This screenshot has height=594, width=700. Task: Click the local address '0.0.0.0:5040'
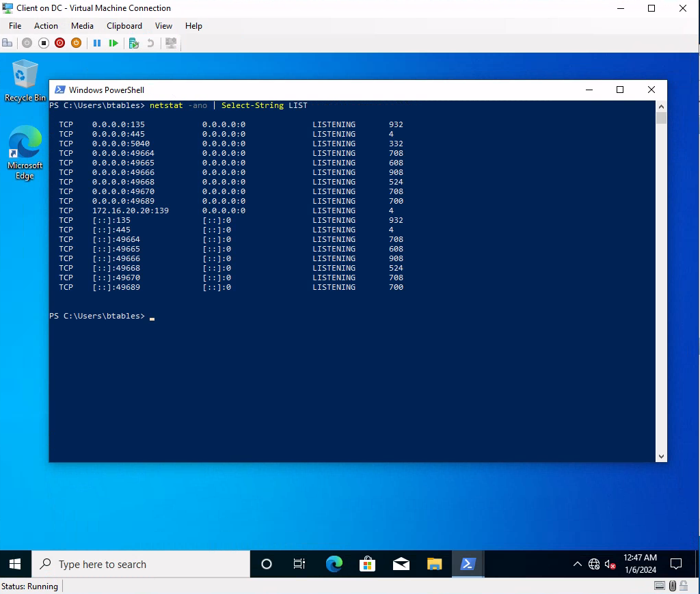120,144
